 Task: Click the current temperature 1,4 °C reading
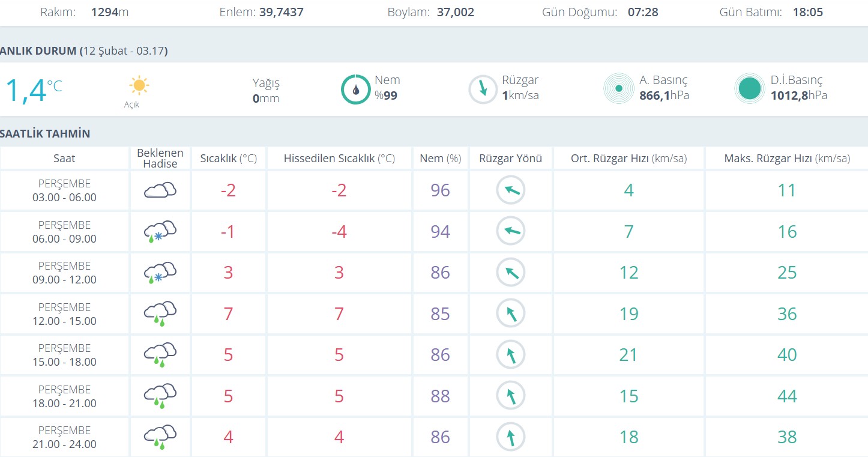(x=33, y=89)
